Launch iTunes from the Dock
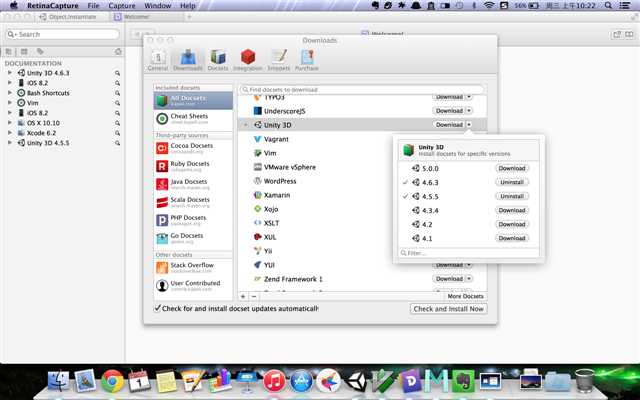This screenshot has height=400, width=640. [274, 381]
